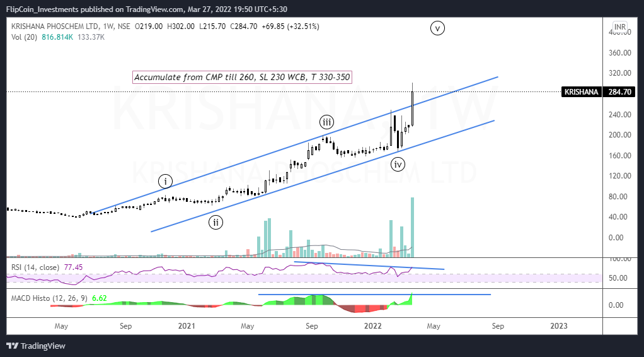Click the 2022 time axis label

pos(373,326)
